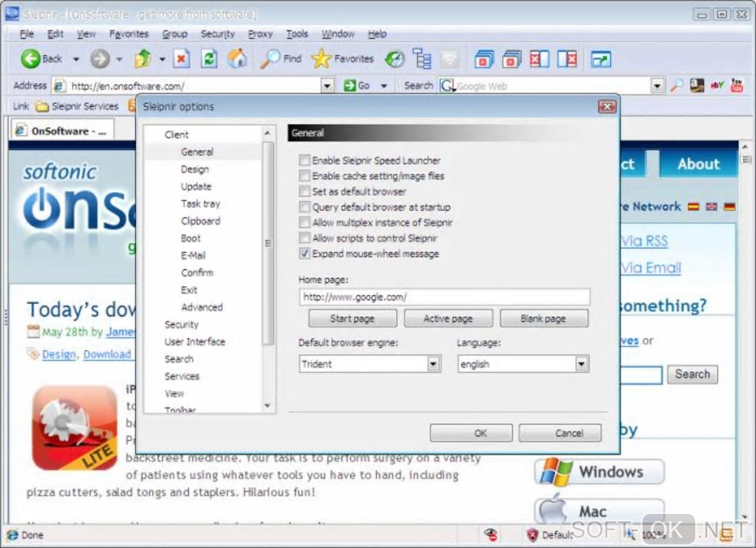This screenshot has height=548, width=756.
Task: Enable Allow scripts to control Sleipnir
Action: tap(304, 238)
